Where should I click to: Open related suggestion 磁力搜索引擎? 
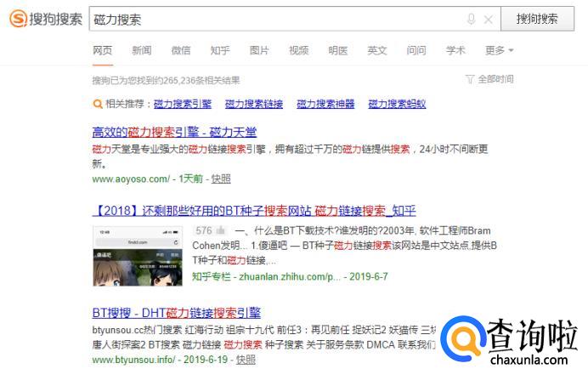(x=183, y=104)
